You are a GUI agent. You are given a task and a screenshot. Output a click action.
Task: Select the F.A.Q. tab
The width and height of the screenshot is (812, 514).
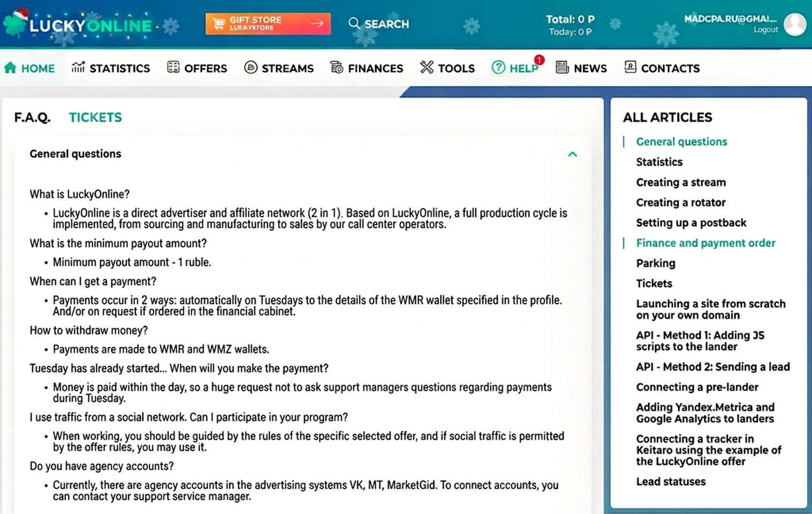pos(32,117)
